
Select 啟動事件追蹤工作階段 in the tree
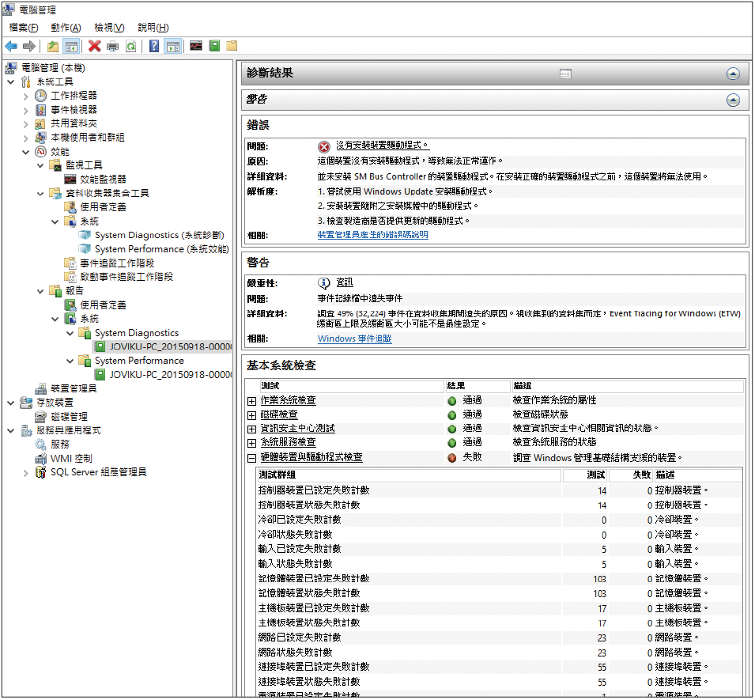pos(126,277)
